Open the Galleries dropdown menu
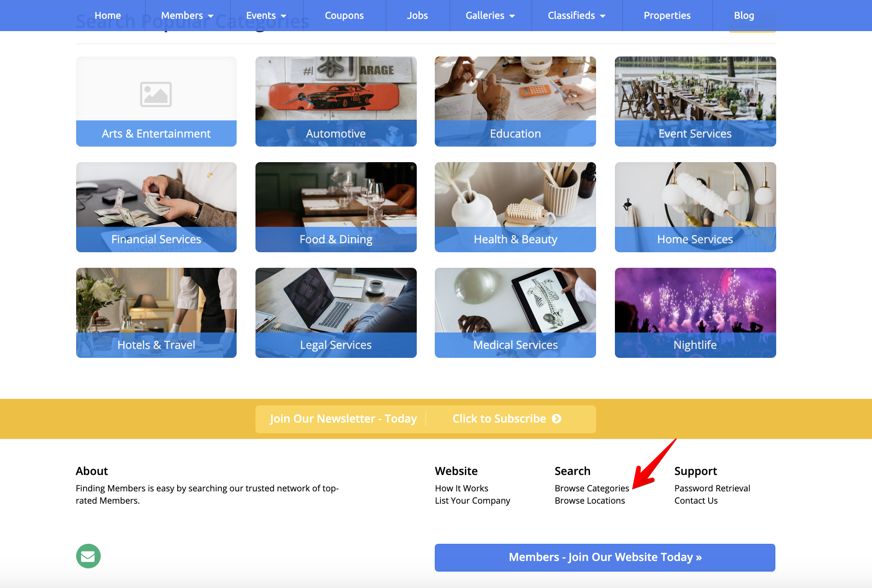The width and height of the screenshot is (872, 588). pyautogui.click(x=490, y=16)
